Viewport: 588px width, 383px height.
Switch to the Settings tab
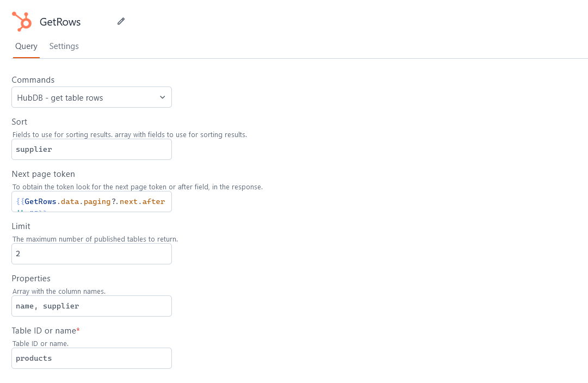coord(64,46)
